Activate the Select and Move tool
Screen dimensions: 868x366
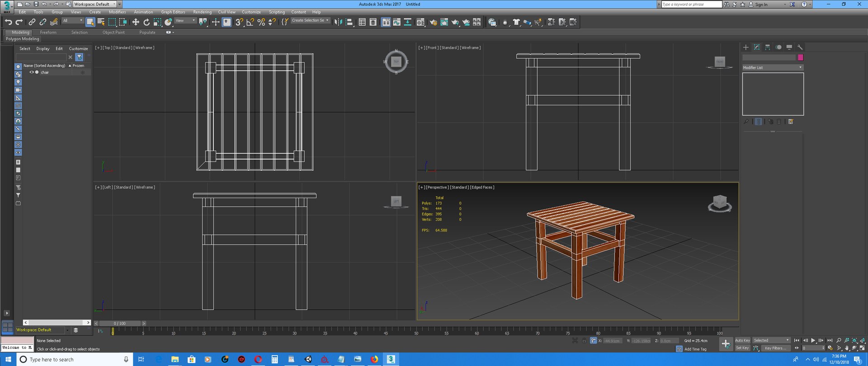136,22
